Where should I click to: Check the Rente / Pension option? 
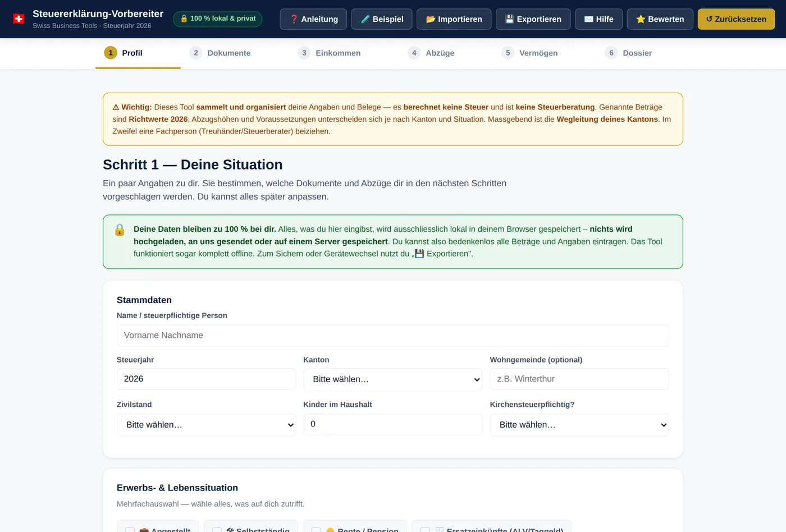(316, 530)
